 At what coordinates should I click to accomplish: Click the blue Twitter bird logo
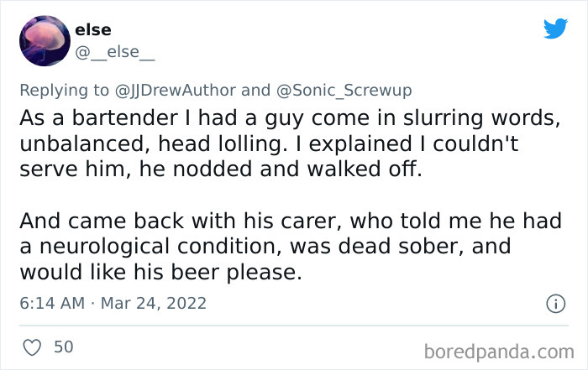555,29
